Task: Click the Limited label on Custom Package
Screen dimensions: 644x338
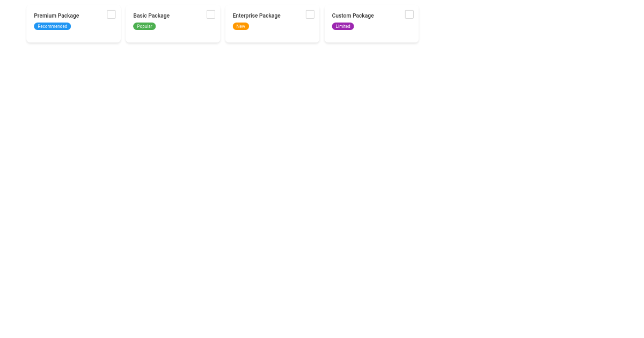Action: tap(343, 26)
